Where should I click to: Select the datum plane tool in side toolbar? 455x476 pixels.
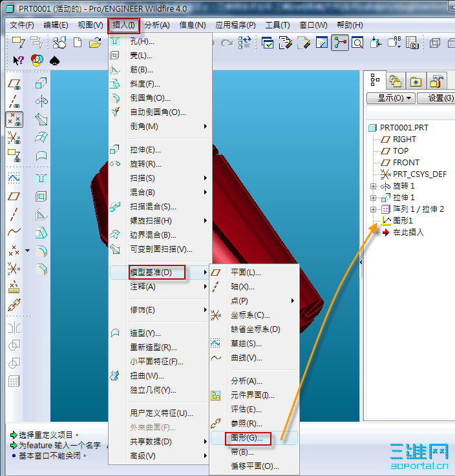14,196
